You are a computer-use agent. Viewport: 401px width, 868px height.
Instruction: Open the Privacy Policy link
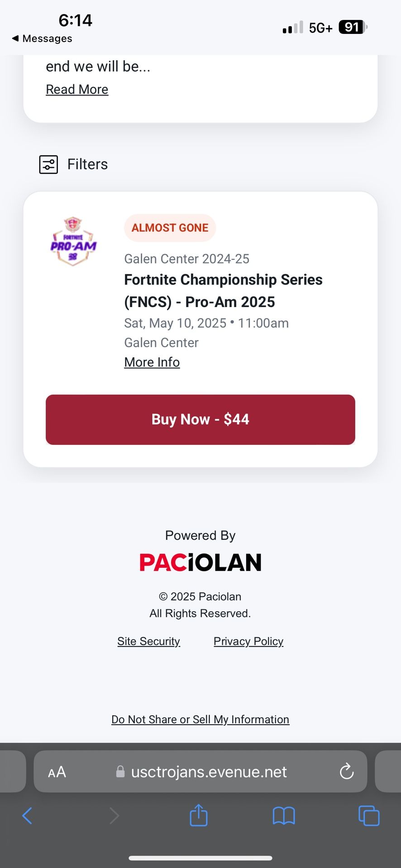point(248,641)
